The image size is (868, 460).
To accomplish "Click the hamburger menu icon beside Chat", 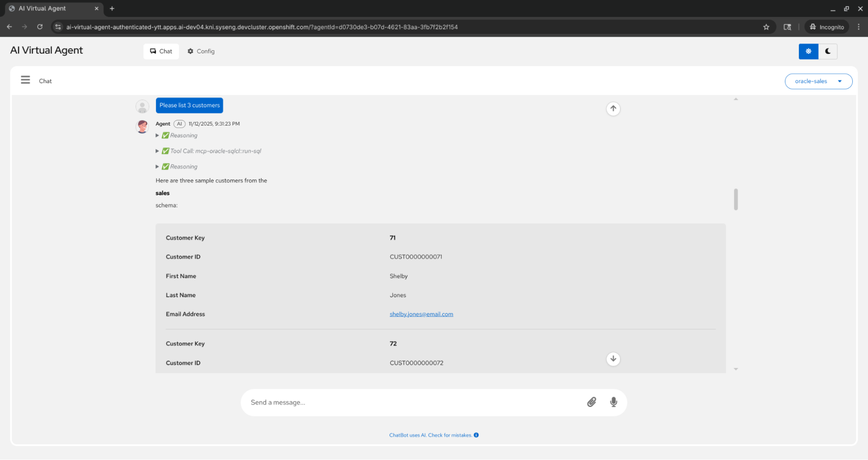I will coord(25,80).
